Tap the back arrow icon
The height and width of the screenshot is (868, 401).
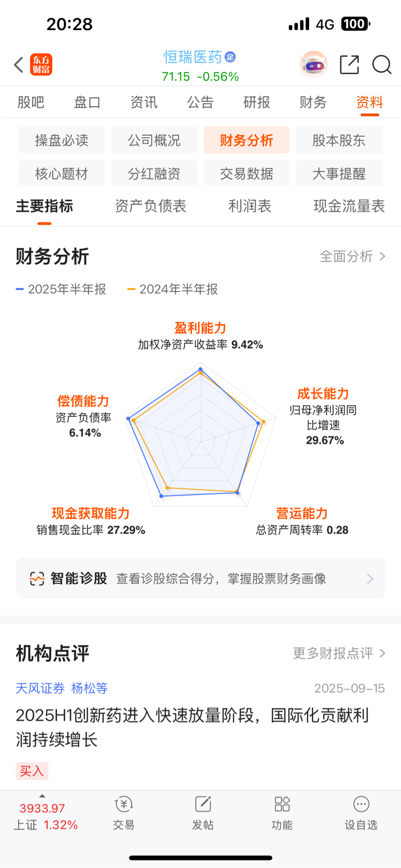point(19,65)
